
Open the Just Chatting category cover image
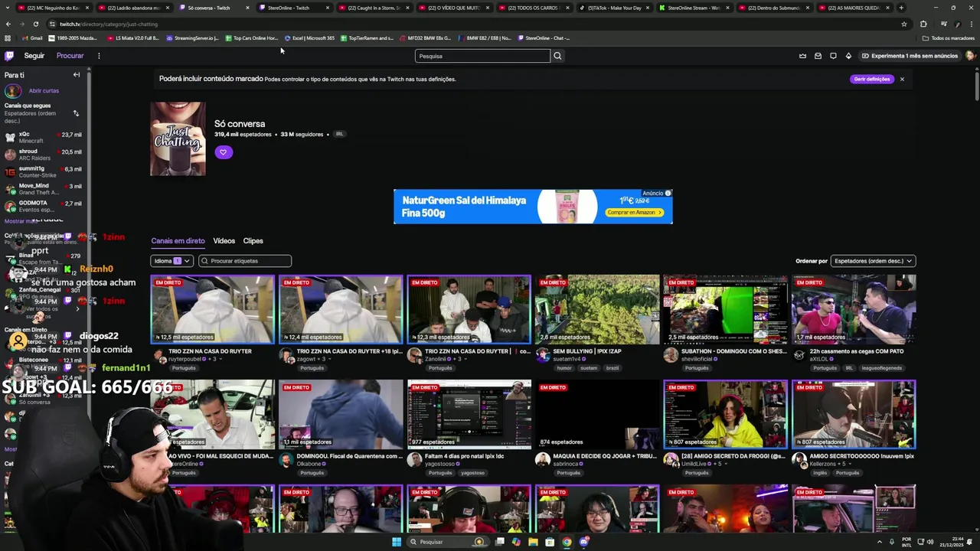(x=178, y=139)
